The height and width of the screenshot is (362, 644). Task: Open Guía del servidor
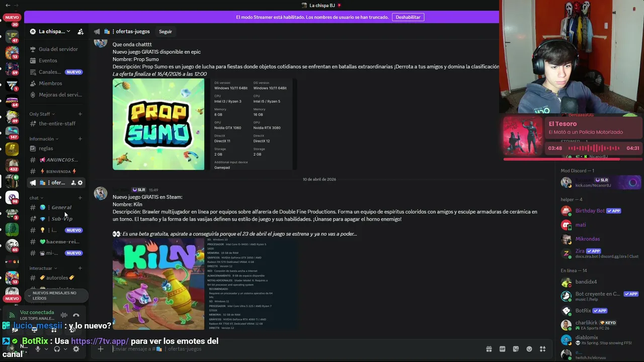pos(56,49)
